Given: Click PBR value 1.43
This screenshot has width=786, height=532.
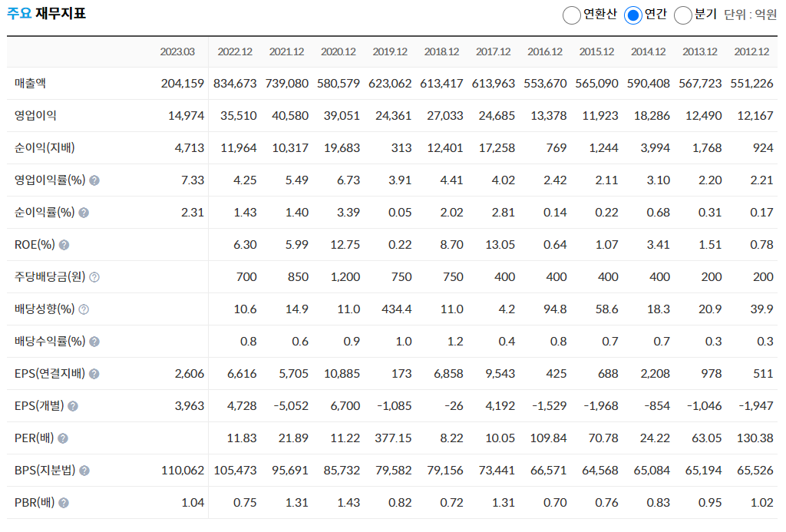Looking at the screenshot, I should (348, 503).
